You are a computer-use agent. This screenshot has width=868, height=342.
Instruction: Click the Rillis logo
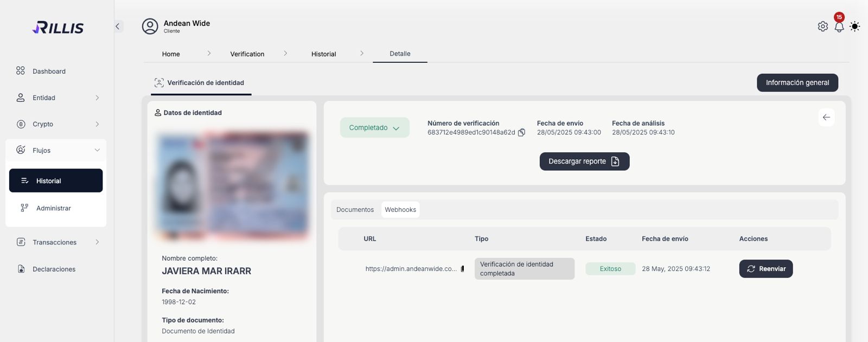[58, 27]
